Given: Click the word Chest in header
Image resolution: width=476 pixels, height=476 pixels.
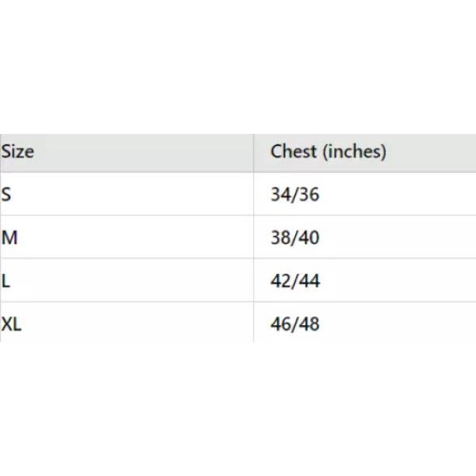Looking at the screenshot, I should point(294,152).
